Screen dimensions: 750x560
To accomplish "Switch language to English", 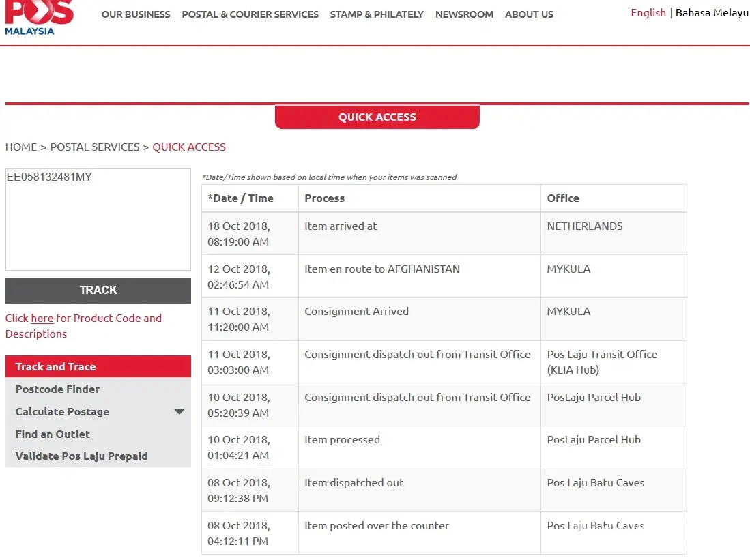I will click(648, 13).
